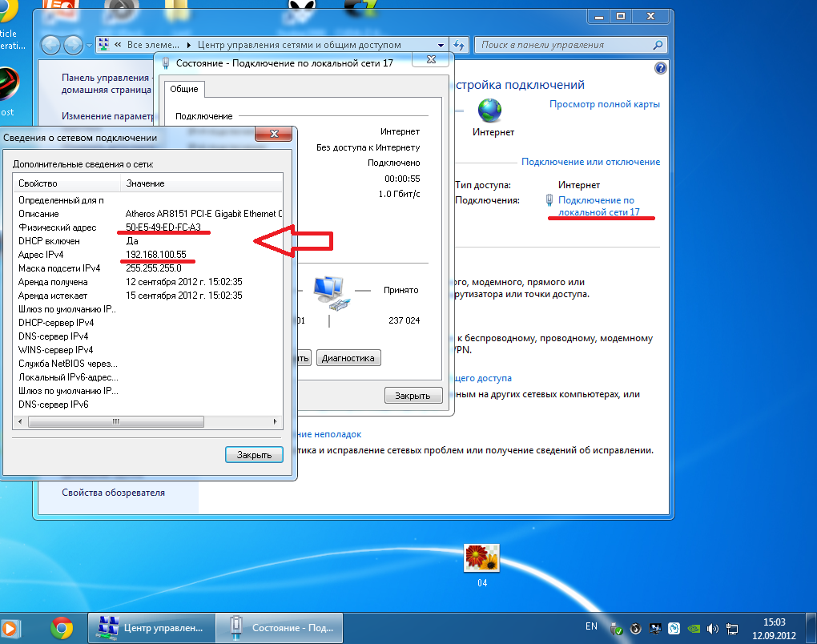Click the left scroll arrow in details list
The image size is (817, 644).
[x=20, y=421]
